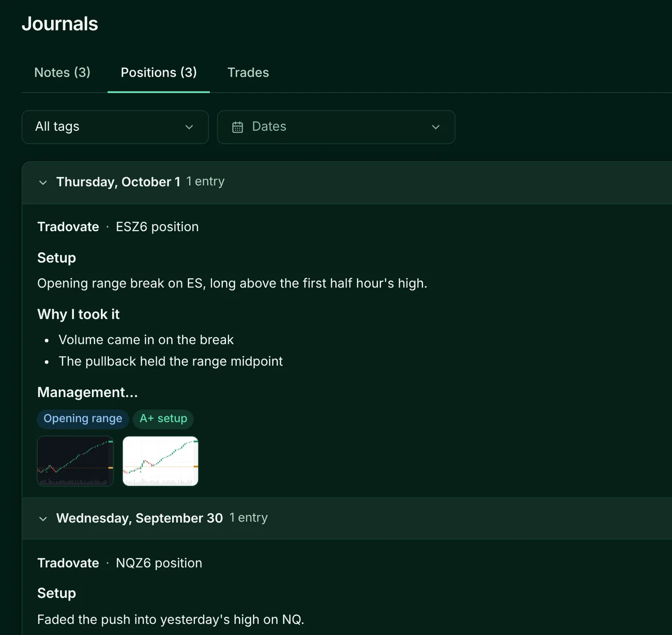
Task: Click 'The pullback held the range midpoint'
Action: coord(171,361)
